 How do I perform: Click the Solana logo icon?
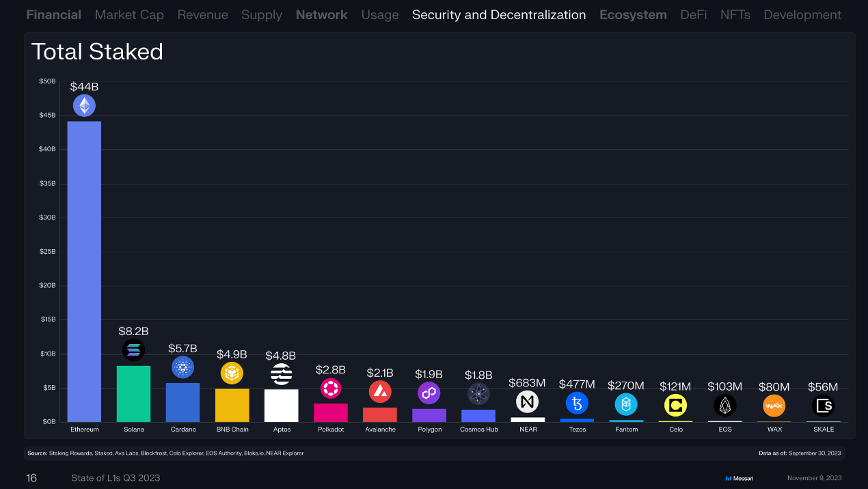pos(133,350)
